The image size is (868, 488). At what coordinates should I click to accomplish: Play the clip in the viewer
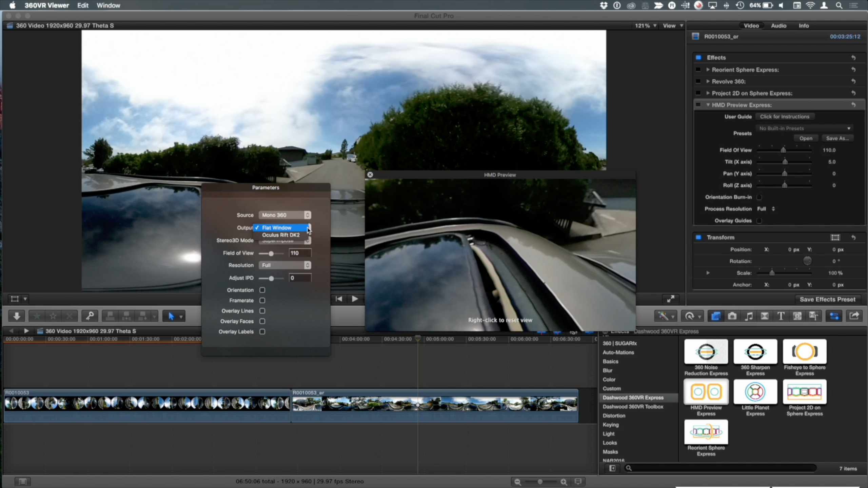(355, 299)
